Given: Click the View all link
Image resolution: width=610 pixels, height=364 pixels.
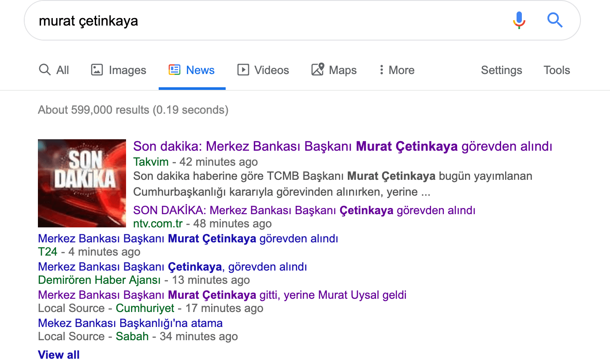Looking at the screenshot, I should (x=59, y=355).
